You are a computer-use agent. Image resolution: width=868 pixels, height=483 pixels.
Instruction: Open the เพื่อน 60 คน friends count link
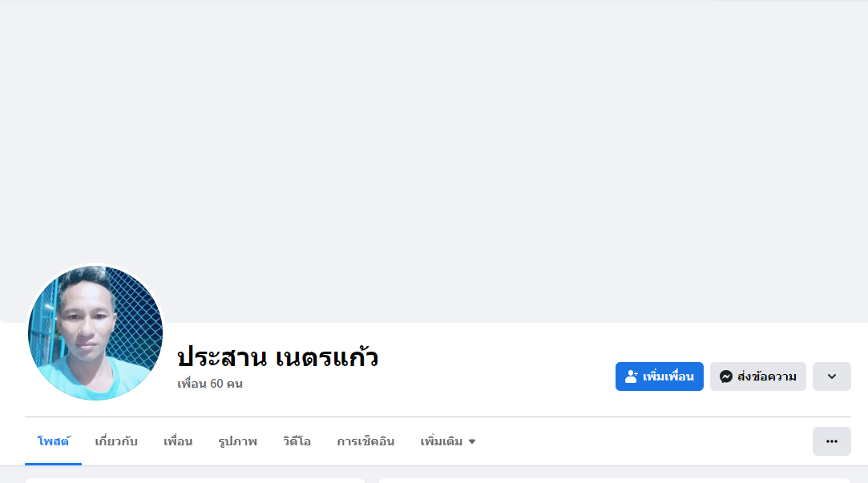point(210,384)
